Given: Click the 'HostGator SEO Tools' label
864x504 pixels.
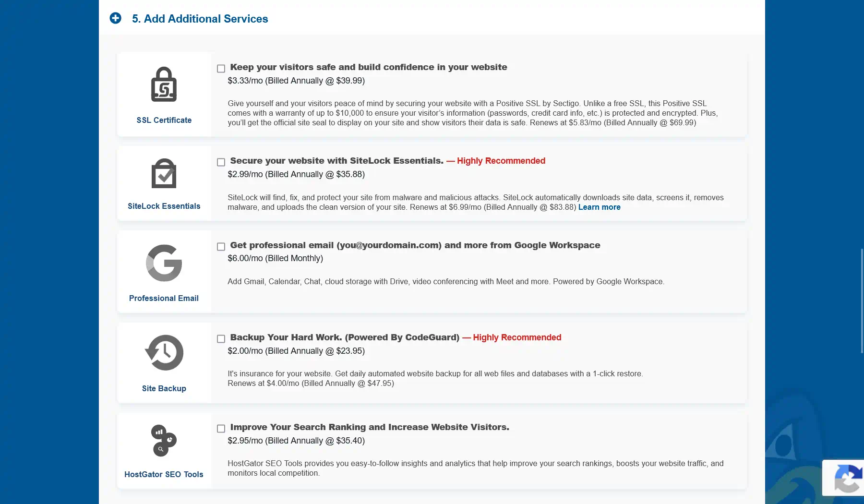Looking at the screenshot, I should [x=164, y=474].
